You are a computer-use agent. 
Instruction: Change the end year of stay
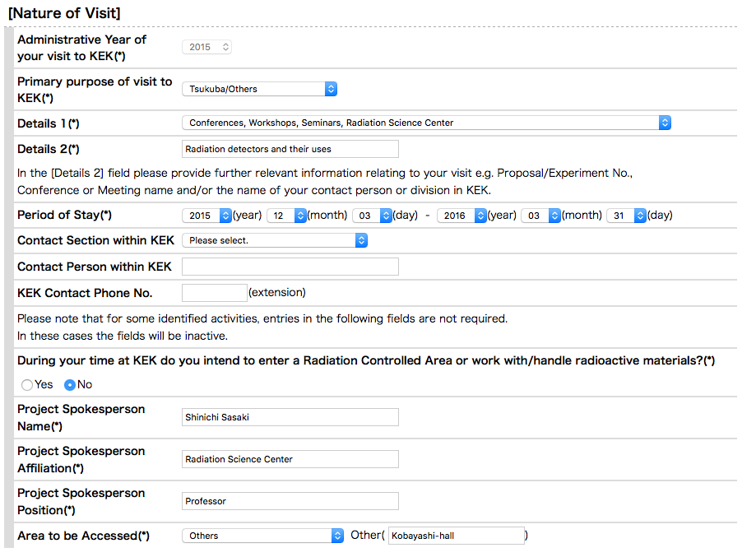tap(461, 216)
